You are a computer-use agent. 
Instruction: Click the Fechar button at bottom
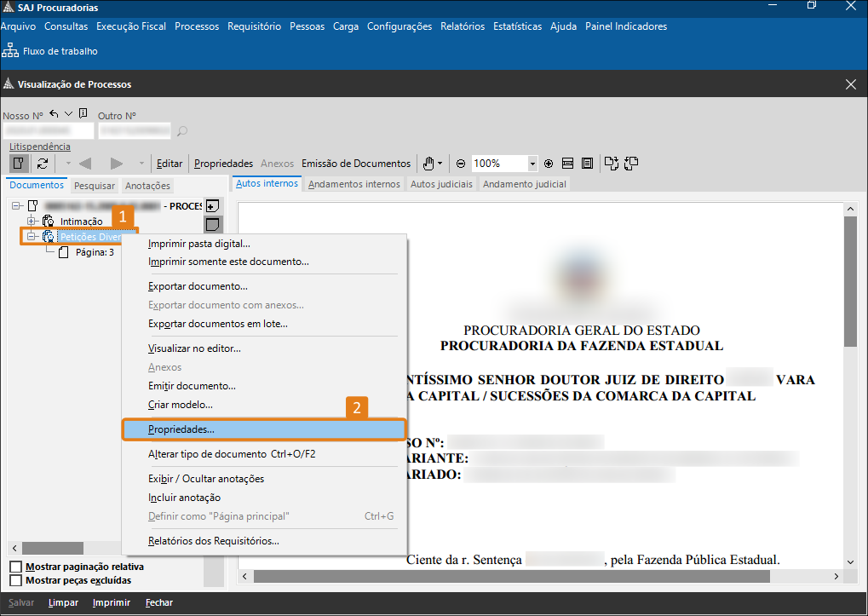(158, 602)
